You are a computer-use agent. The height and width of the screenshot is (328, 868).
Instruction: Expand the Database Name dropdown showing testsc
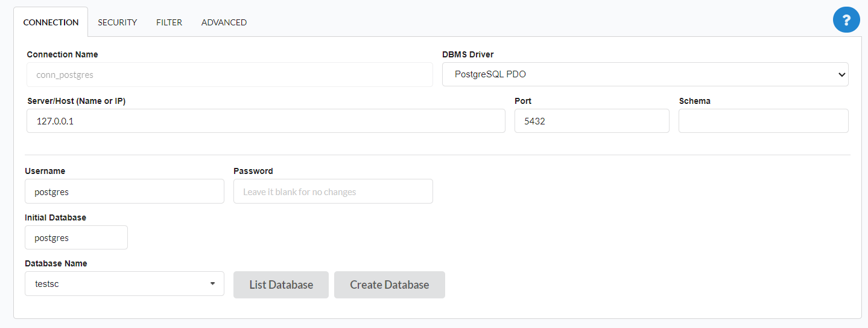click(x=124, y=284)
